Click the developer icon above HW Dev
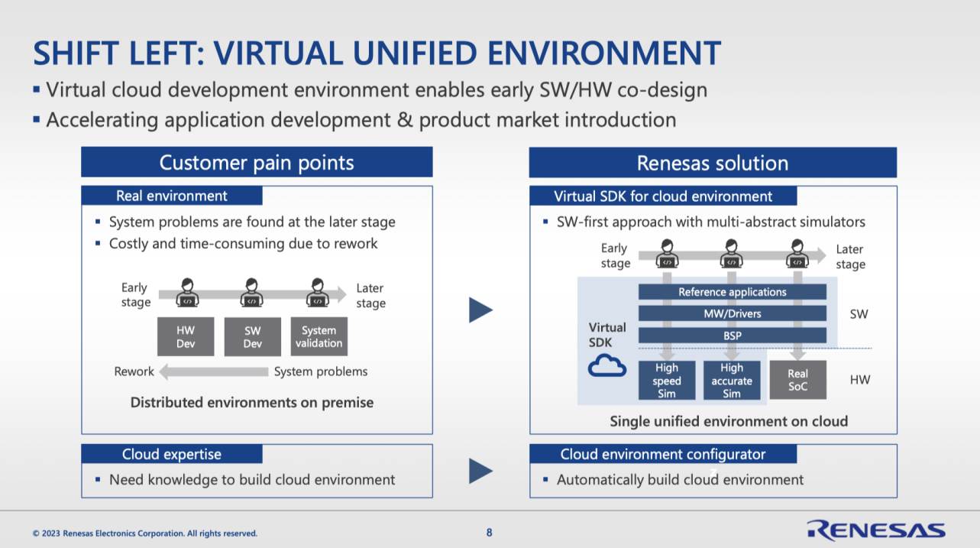 coord(186,293)
